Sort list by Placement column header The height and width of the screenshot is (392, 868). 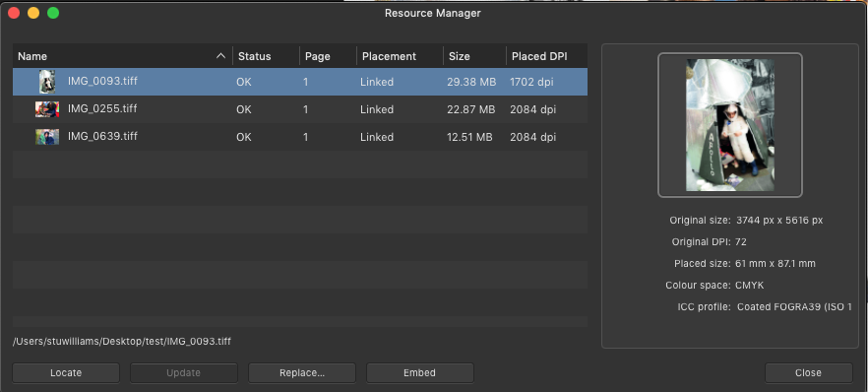[x=389, y=56]
